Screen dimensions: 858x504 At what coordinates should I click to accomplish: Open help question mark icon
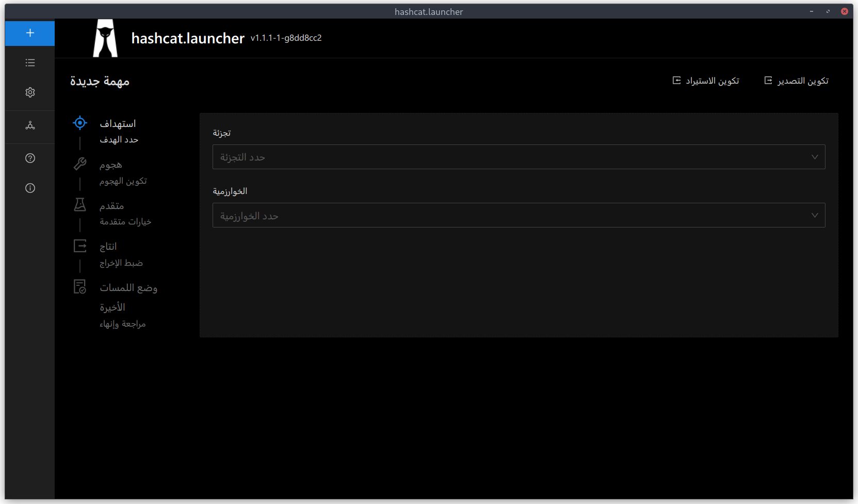[30, 158]
